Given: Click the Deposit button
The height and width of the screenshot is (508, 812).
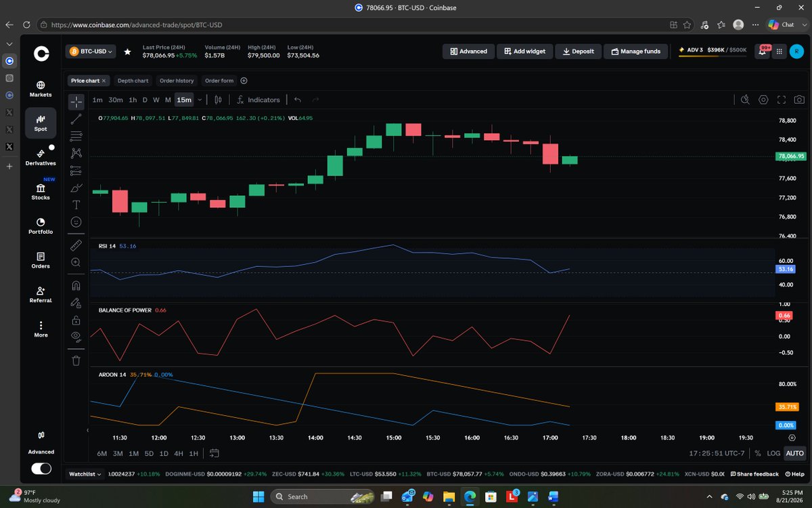Looking at the screenshot, I should [578, 51].
